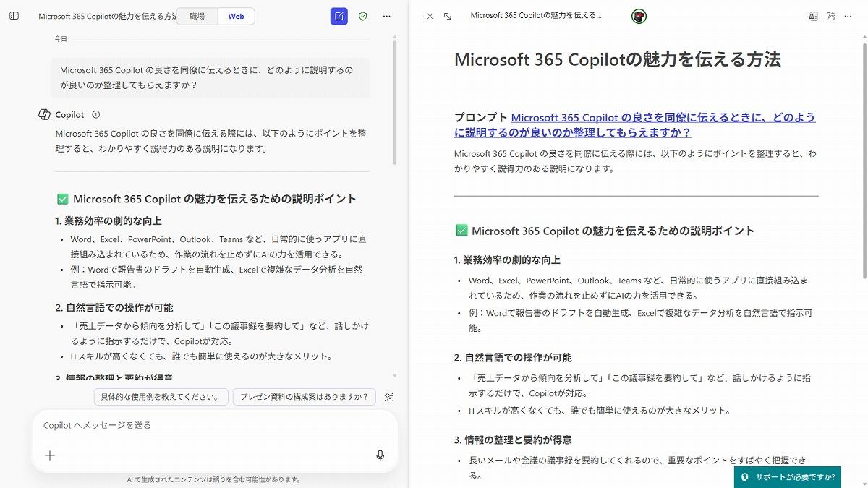Click page heading 3. 情報の整理と要約が得意
868x488 pixels.
(513, 440)
